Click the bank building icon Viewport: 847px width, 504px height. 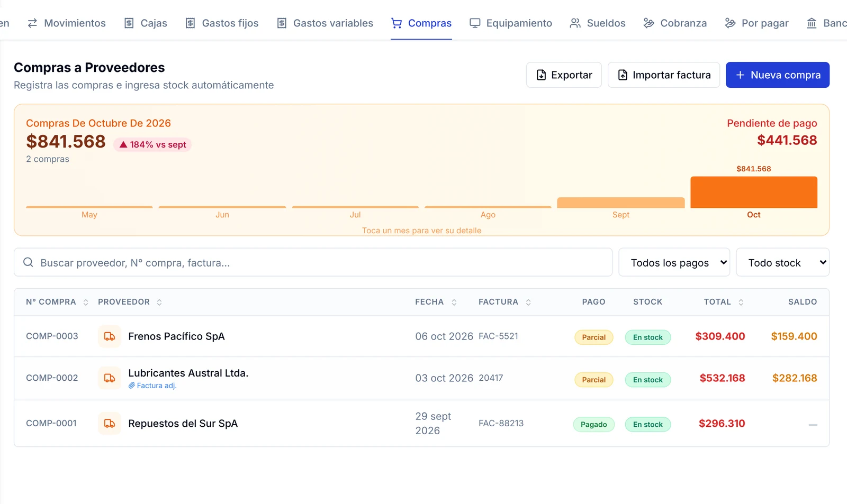click(812, 23)
